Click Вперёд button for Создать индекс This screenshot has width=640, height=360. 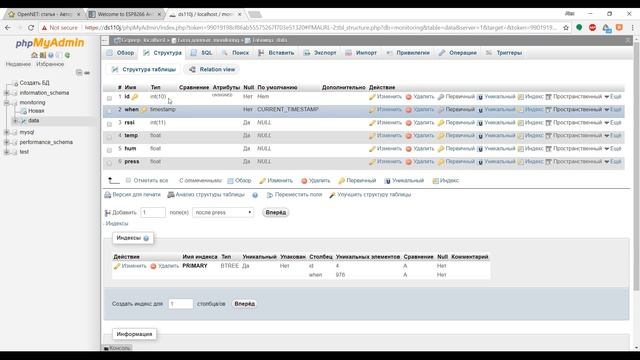click(244, 304)
